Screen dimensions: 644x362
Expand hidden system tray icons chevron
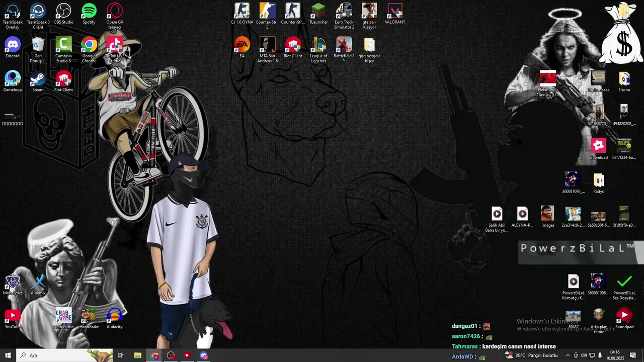(568, 355)
